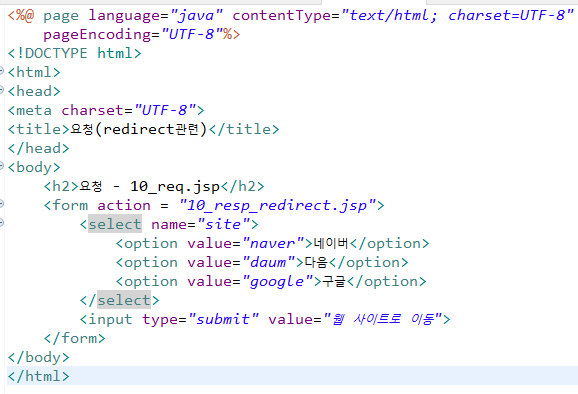Viewport: 578px width, 394px height.
Task: Click the opening "<head>" tag
Action: point(34,91)
